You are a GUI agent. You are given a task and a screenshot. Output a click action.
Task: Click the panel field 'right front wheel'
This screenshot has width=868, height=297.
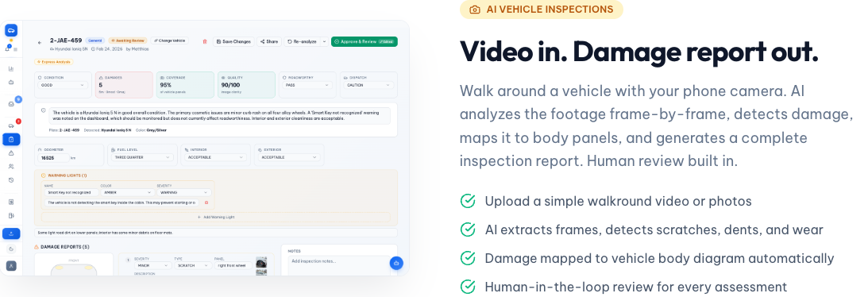[233, 265]
